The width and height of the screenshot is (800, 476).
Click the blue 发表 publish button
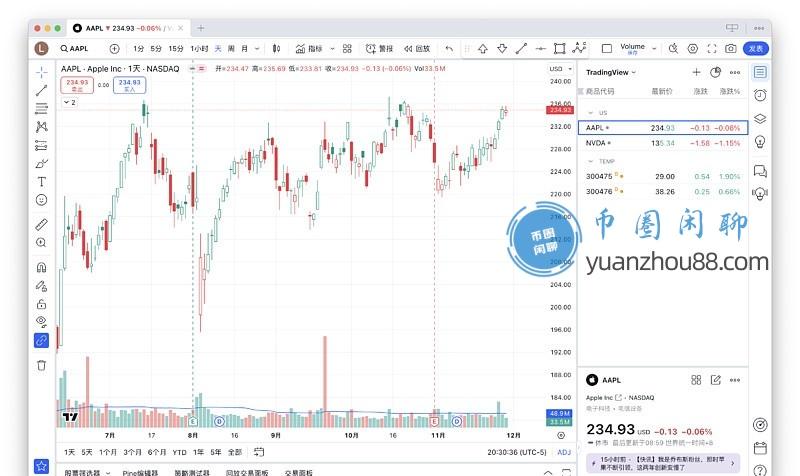pos(756,48)
